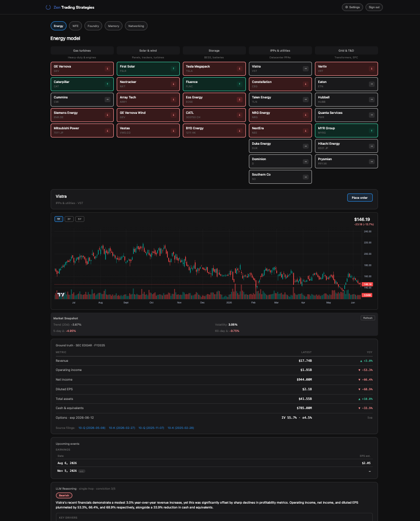Click the neutral arrow on Talen Energy card

point(305,99)
